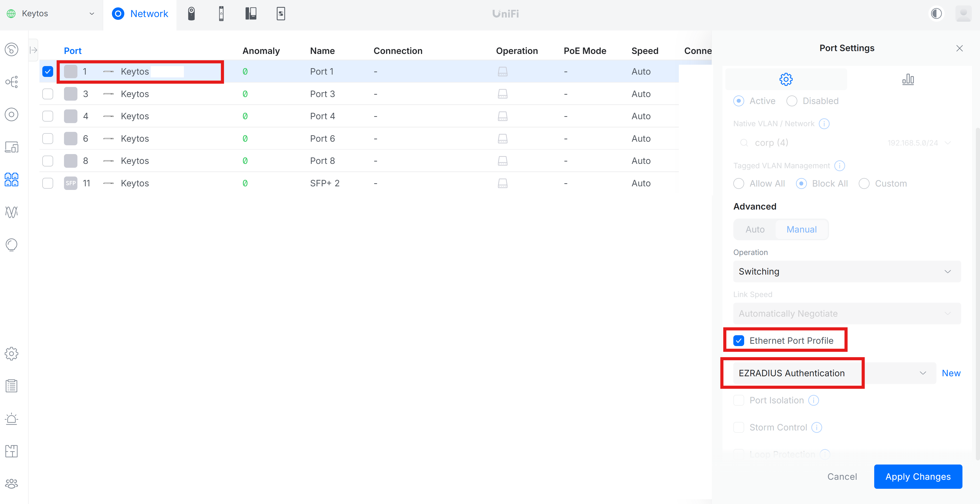Open the corp (4) network dropdown
Image resolution: width=980 pixels, height=504 pixels.
coord(847,143)
